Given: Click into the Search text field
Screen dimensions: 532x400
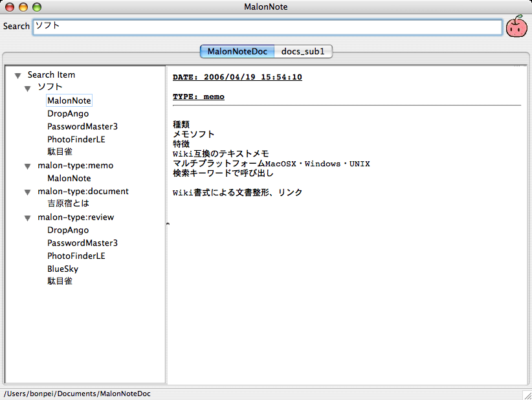Looking at the screenshot, I should coord(267,27).
